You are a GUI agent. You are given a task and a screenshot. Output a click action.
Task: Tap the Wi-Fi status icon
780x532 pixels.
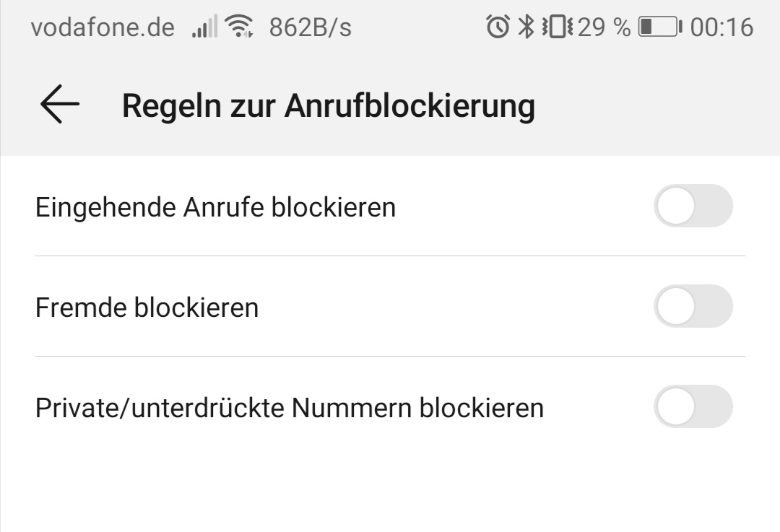click(x=238, y=27)
